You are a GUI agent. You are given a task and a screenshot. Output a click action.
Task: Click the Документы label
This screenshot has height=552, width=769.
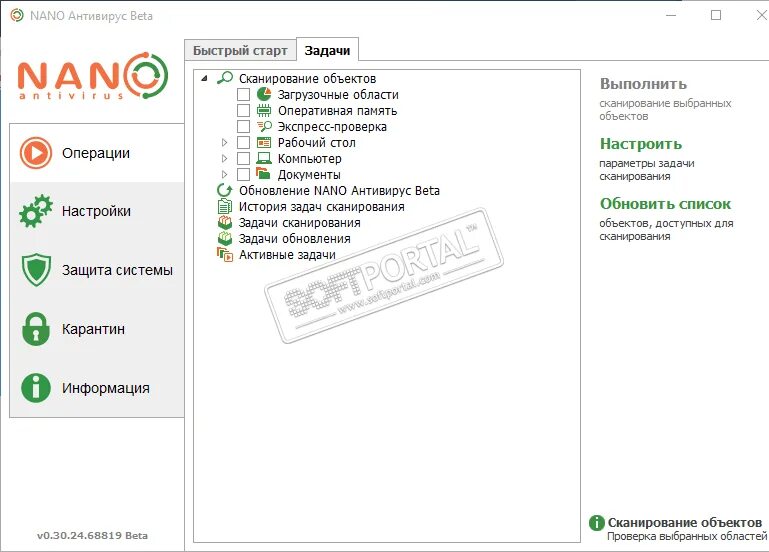(309, 175)
